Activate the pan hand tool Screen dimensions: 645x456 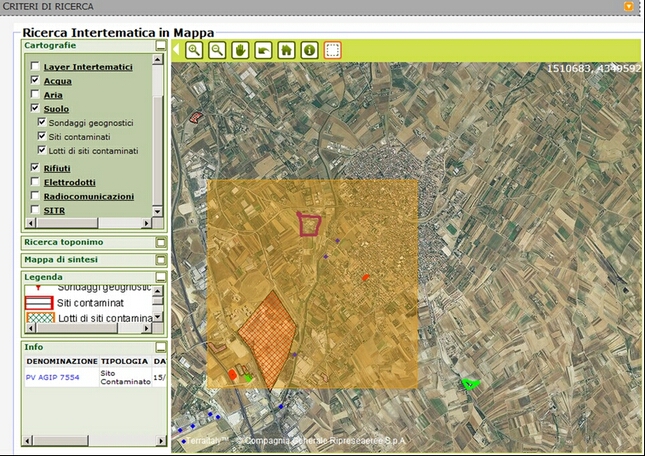[240, 51]
